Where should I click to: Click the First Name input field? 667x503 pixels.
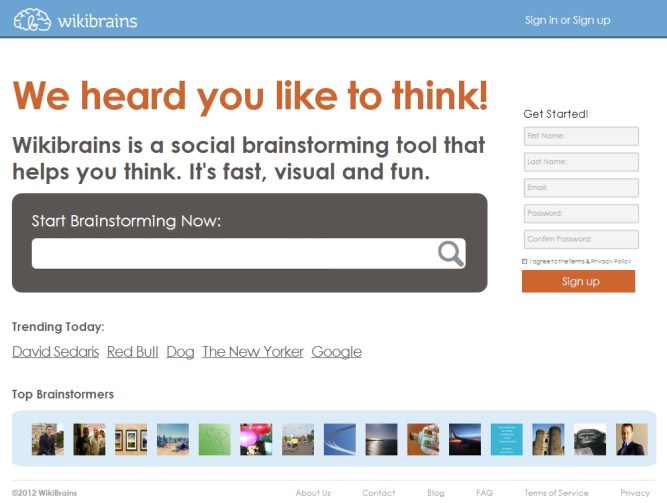click(580, 136)
